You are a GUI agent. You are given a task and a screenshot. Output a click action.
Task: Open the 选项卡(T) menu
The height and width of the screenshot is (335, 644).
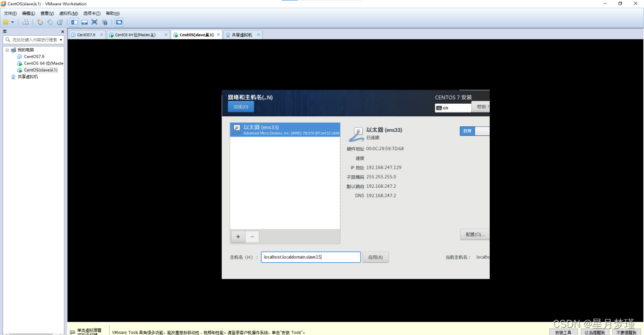[92, 13]
